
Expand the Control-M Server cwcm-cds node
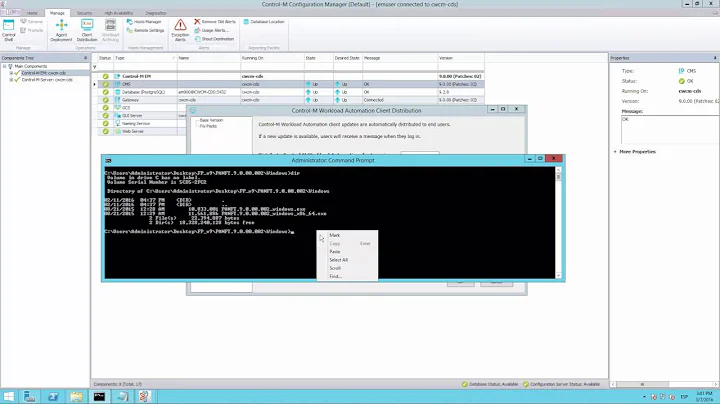[11, 80]
